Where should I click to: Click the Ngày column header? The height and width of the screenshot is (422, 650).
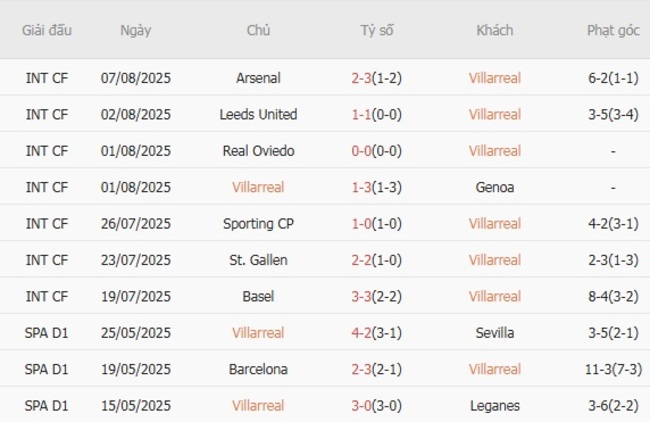tap(135, 30)
